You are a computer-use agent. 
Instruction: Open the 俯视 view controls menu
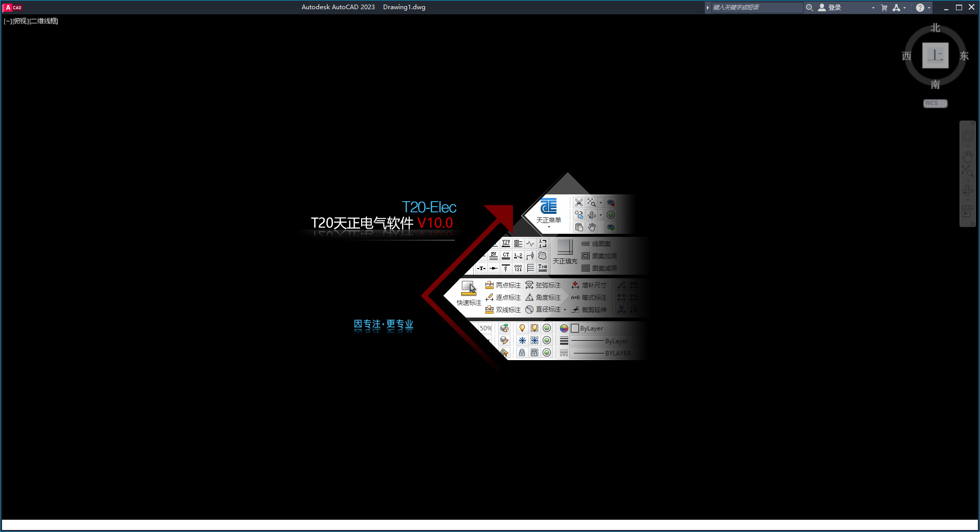coord(20,21)
